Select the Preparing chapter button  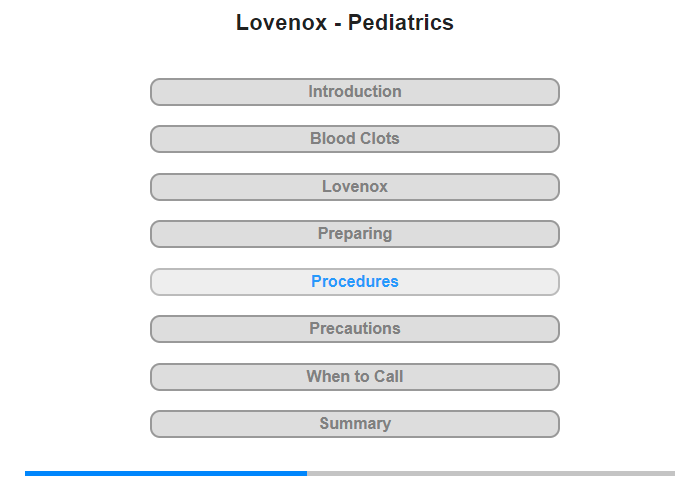click(354, 234)
